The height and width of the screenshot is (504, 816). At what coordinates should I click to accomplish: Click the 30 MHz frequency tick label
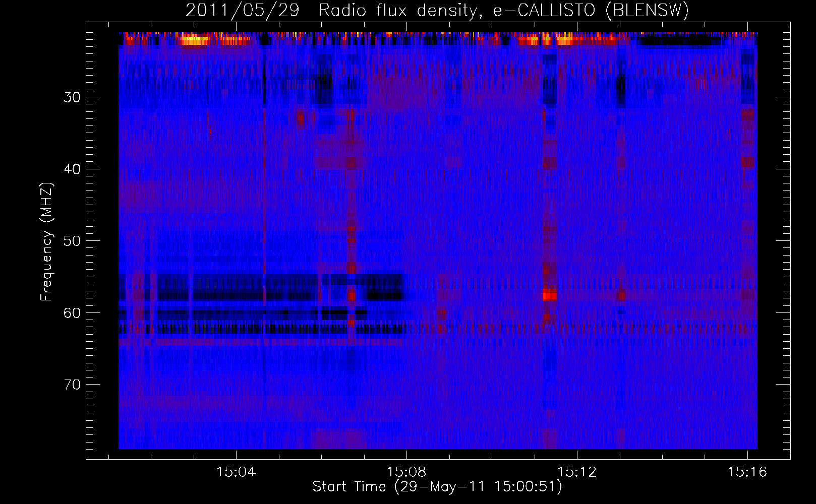click(x=72, y=97)
